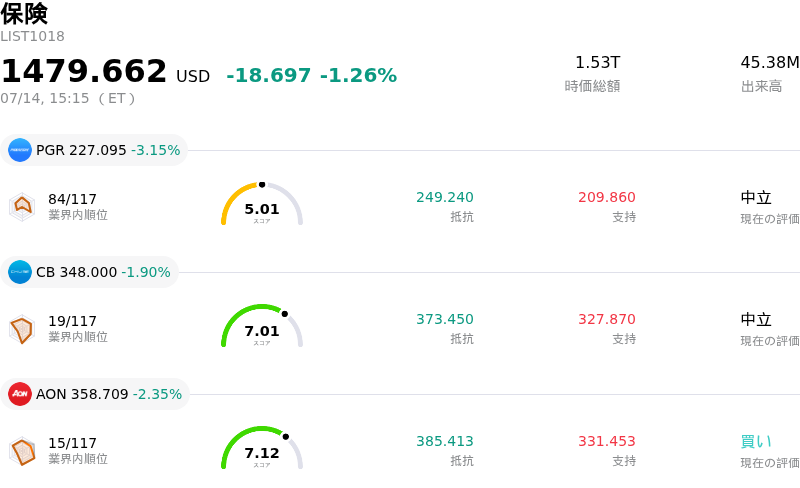Select the 保険 sector title
This screenshot has height=488, width=800.
(x=24, y=14)
